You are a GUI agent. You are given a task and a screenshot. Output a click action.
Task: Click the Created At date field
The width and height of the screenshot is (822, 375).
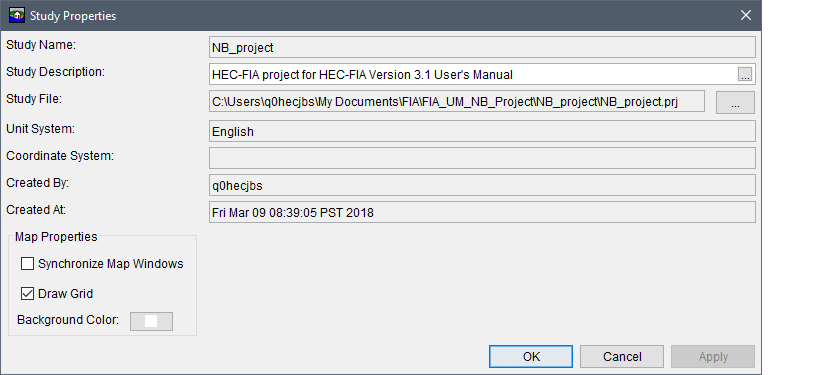pyautogui.click(x=482, y=212)
